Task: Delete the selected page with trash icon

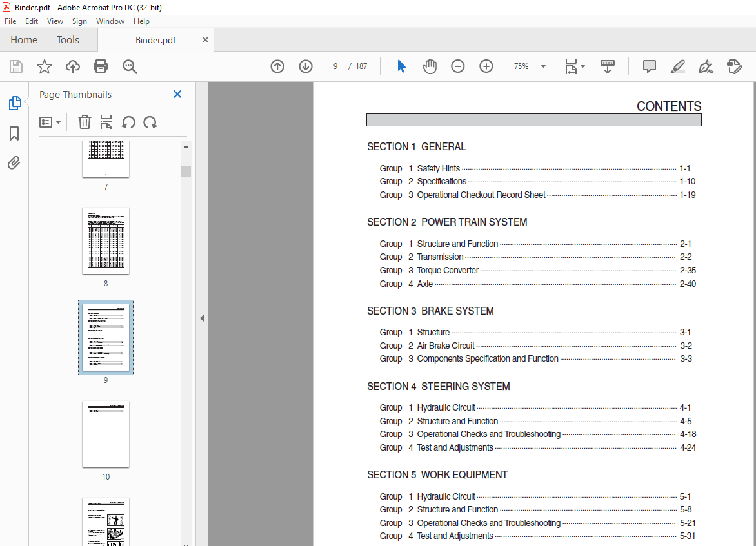Action: point(85,122)
